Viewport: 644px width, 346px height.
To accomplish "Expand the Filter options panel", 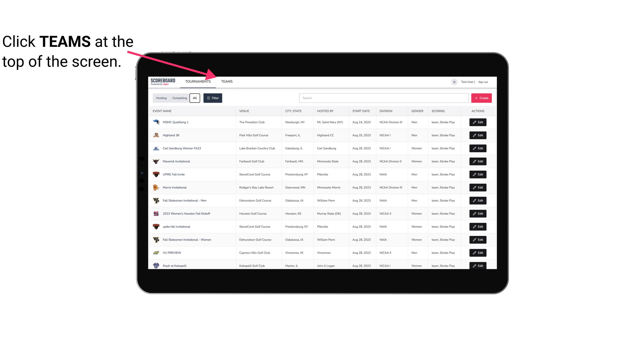I will 213,98.
